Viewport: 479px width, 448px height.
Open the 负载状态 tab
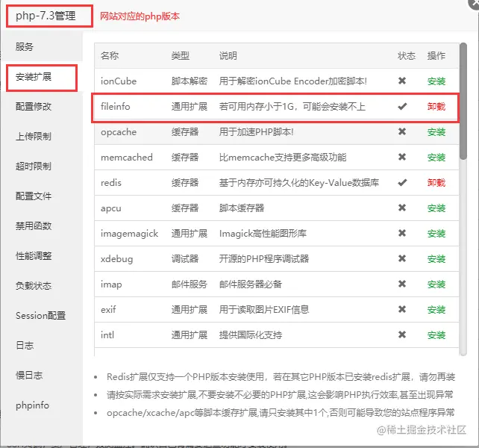[42, 286]
